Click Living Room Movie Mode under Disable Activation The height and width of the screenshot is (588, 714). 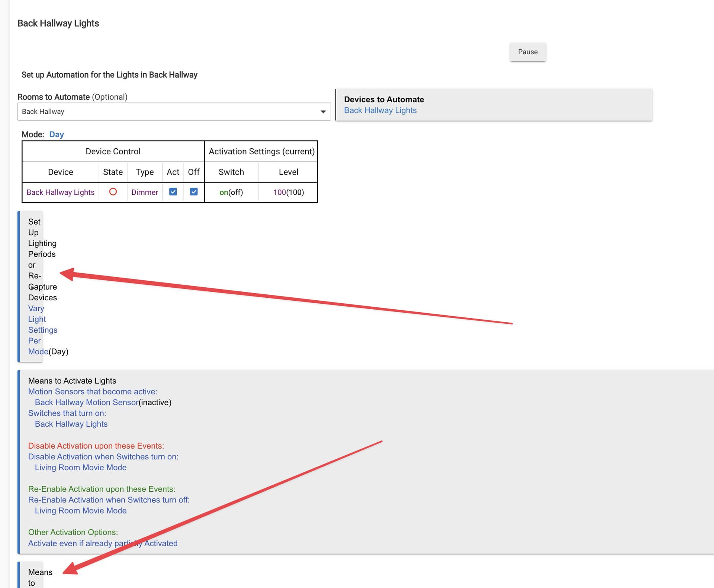click(81, 467)
